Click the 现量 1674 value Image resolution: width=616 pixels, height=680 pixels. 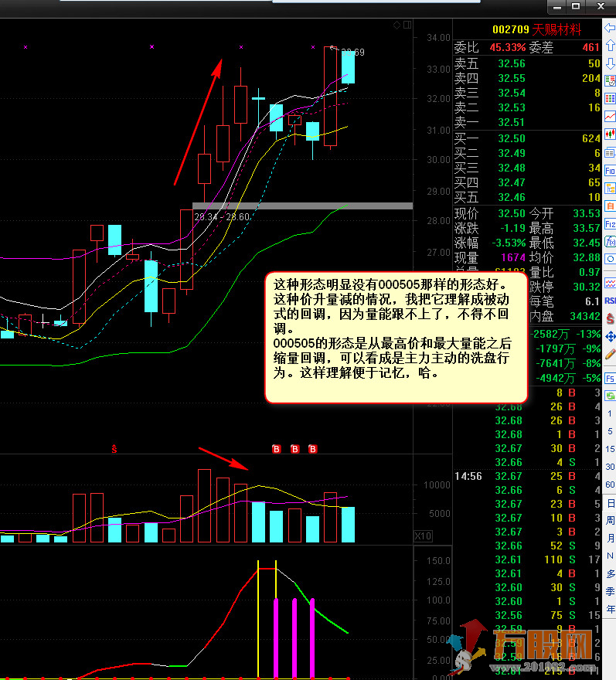point(513,257)
